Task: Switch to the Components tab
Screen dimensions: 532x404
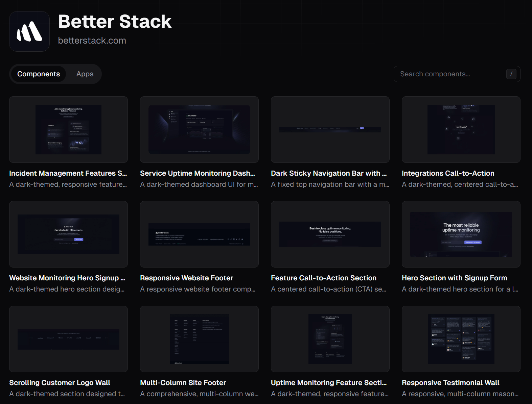Action: pyautogui.click(x=39, y=74)
